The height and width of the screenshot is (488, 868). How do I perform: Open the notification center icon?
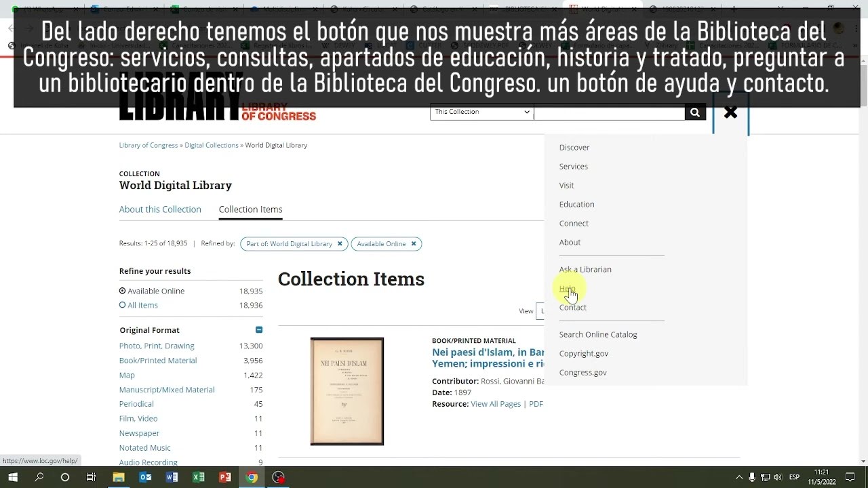(x=850, y=477)
